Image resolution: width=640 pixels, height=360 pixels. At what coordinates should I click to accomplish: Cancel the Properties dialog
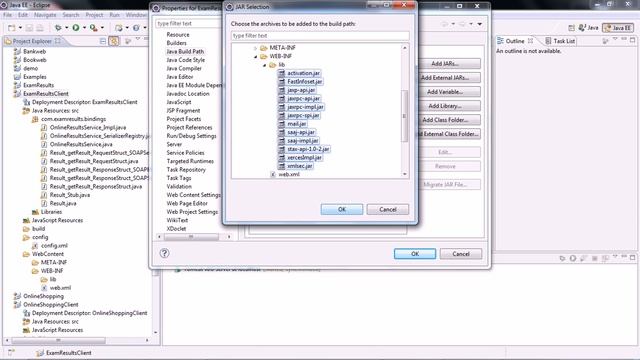(460, 254)
